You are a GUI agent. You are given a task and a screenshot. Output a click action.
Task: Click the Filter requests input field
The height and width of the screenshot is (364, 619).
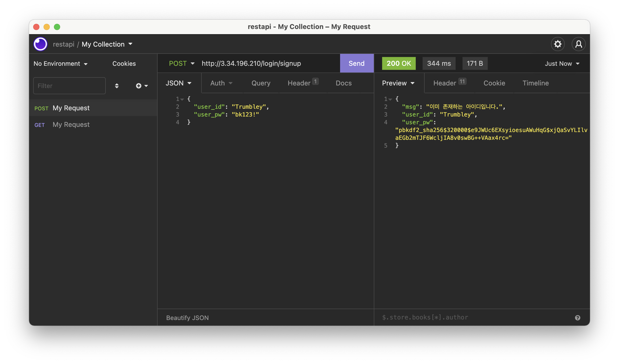69,86
